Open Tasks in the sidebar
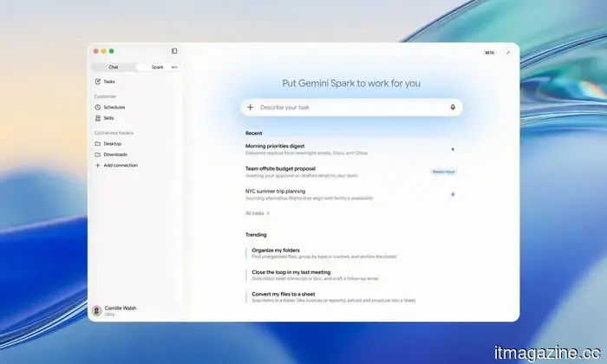607x364 pixels. 109,81
